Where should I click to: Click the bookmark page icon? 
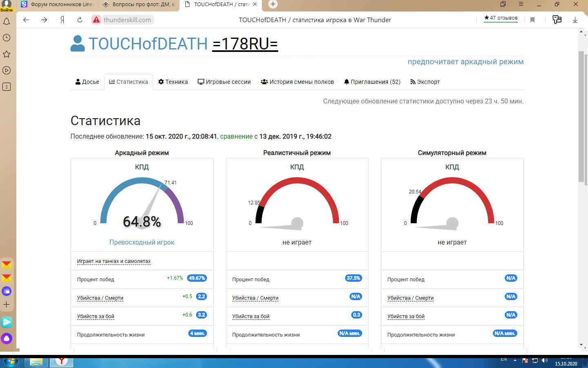tap(532, 20)
